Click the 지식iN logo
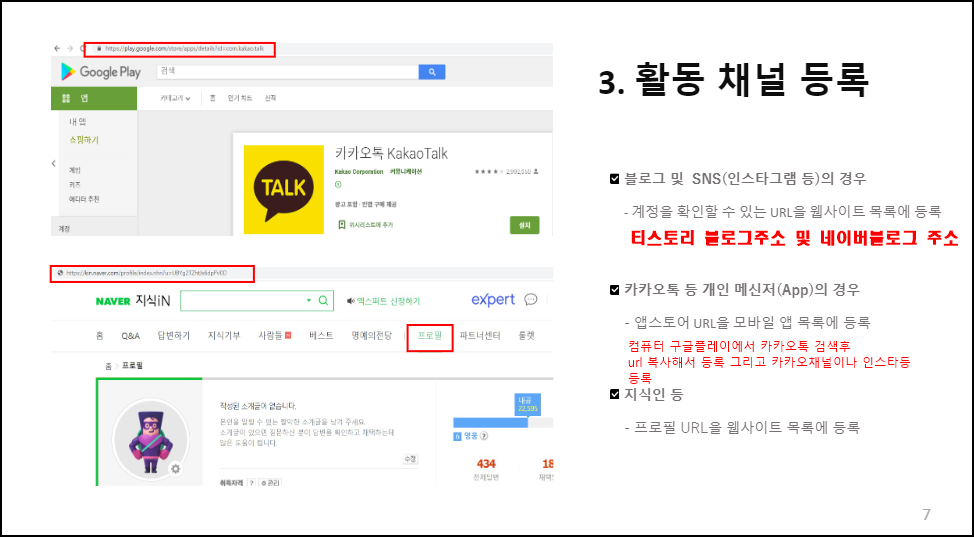This screenshot has height=537, width=974. point(152,301)
